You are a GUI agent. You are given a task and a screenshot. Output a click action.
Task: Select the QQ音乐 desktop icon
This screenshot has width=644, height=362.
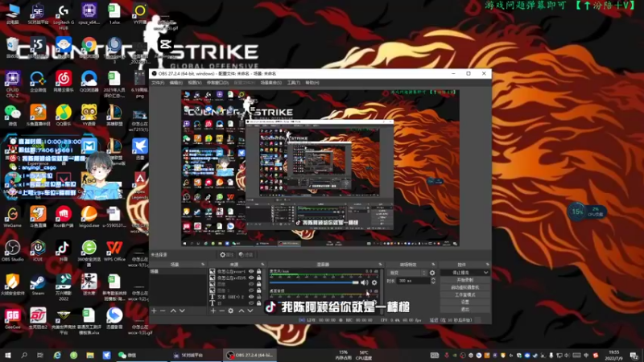click(64, 115)
